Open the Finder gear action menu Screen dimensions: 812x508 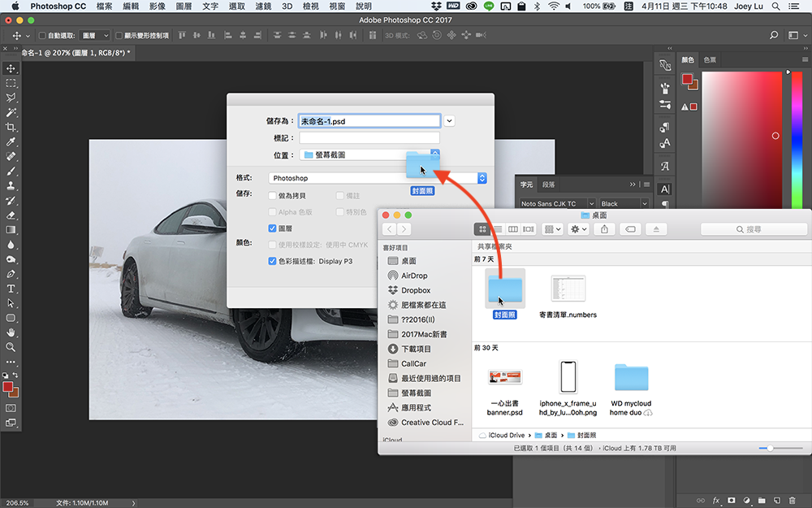[x=578, y=229]
